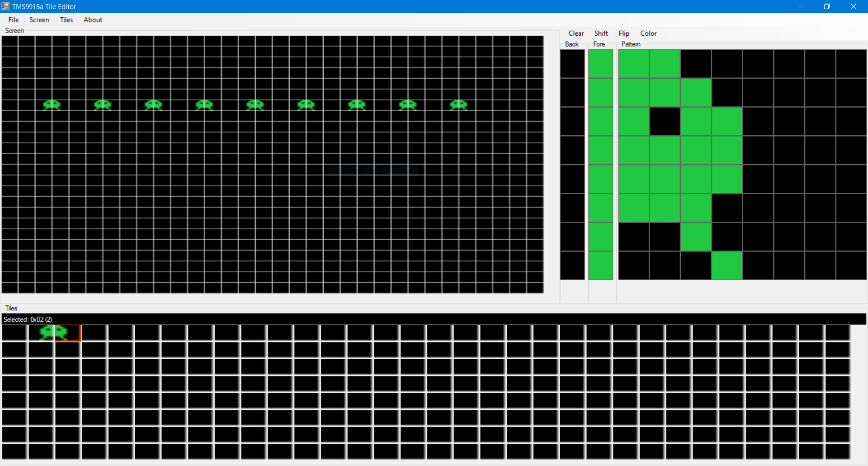868x466 pixels.
Task: Click the last row background black color swatch
Action: (572, 266)
